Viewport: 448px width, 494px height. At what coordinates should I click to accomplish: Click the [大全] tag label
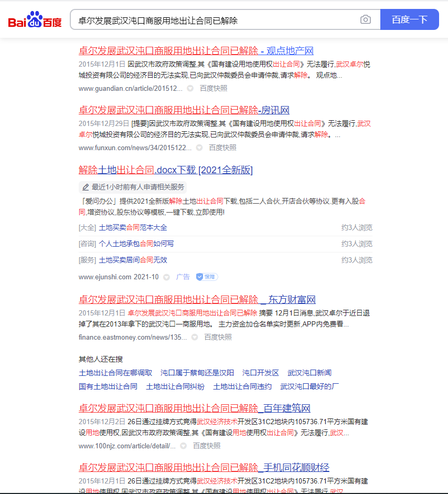tap(87, 227)
